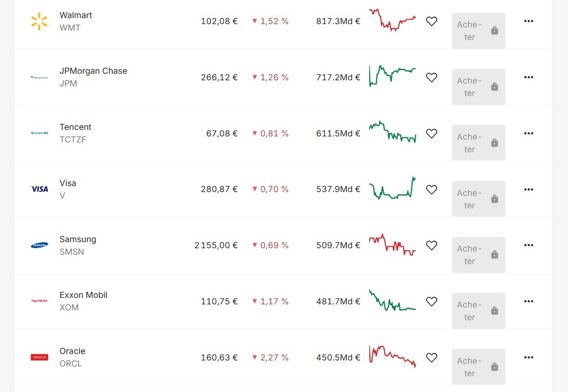This screenshot has height=392, width=568.
Task: Favorite Walmart with the heart icon
Action: tap(431, 21)
